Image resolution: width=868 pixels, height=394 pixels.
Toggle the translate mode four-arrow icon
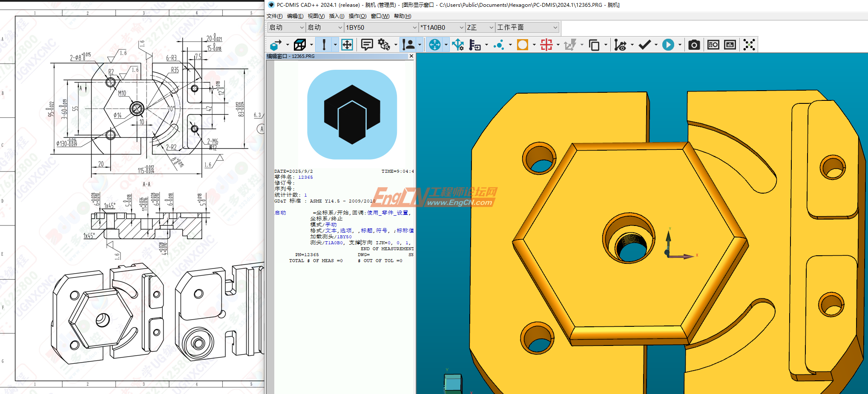point(347,45)
